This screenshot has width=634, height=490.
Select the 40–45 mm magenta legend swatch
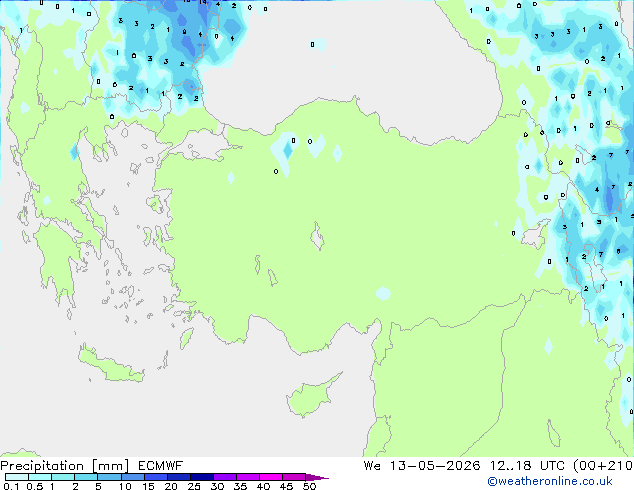pos(271,477)
